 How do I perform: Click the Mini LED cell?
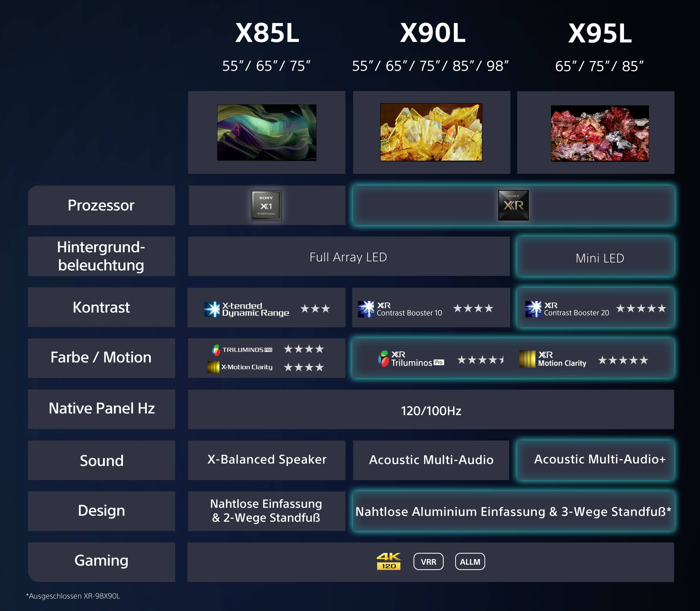596,257
